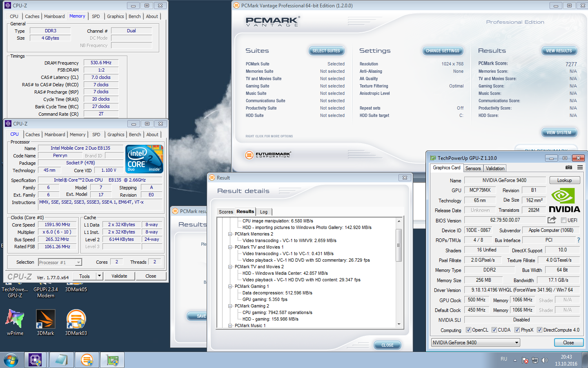Screen dimensions: 588x368
Task: Open the Windows Start orb
Action: click(x=11, y=360)
